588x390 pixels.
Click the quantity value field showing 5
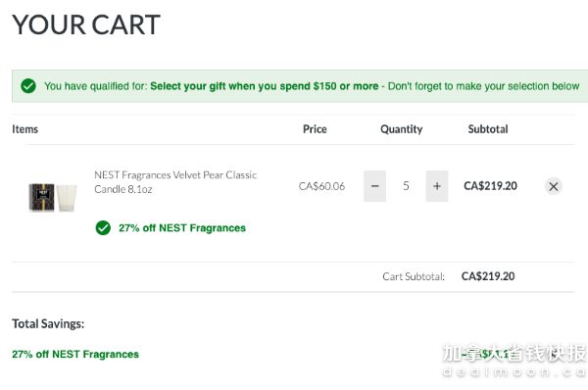tap(406, 186)
